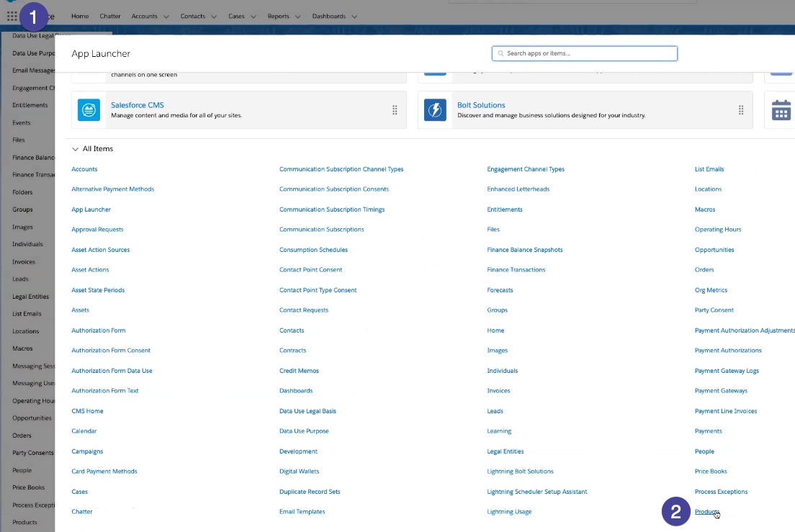Screen dimensions: 795x532
Task: Click the Bolt Solutions lightning icon
Action: [x=435, y=110]
